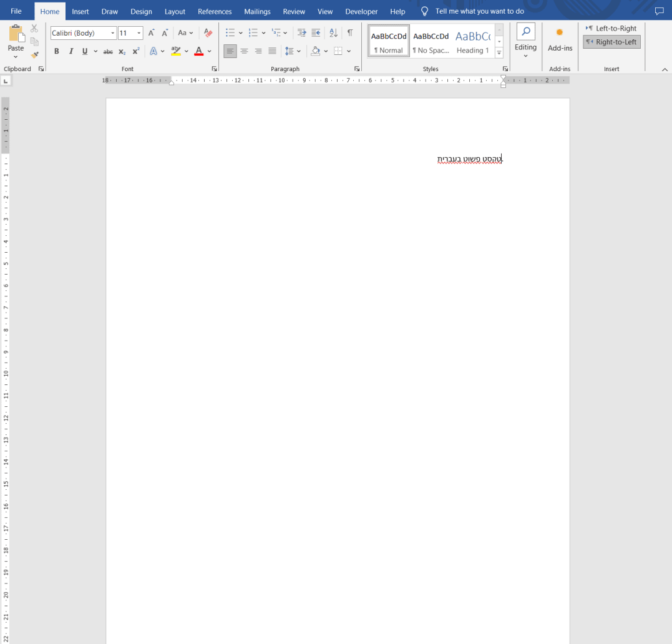
Task: Decrease paragraph indent
Action: 302,33
